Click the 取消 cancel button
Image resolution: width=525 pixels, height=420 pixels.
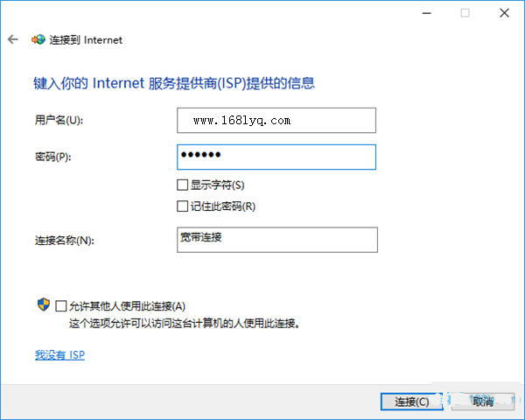coord(483,402)
